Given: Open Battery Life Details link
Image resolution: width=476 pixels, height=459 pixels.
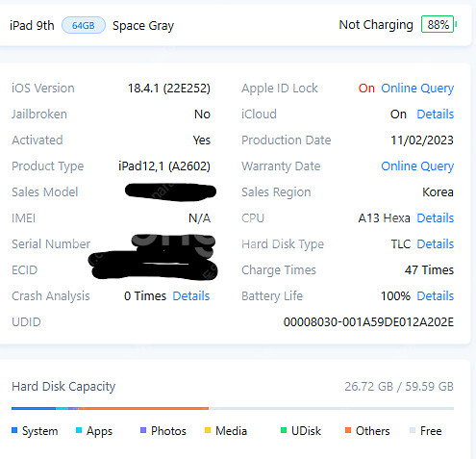Looking at the screenshot, I should point(436,296).
